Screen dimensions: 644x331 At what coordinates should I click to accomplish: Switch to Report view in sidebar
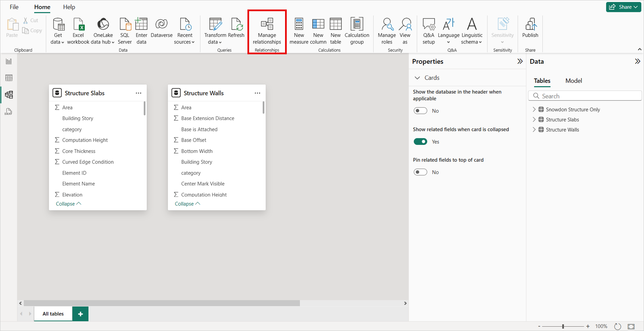pos(9,61)
